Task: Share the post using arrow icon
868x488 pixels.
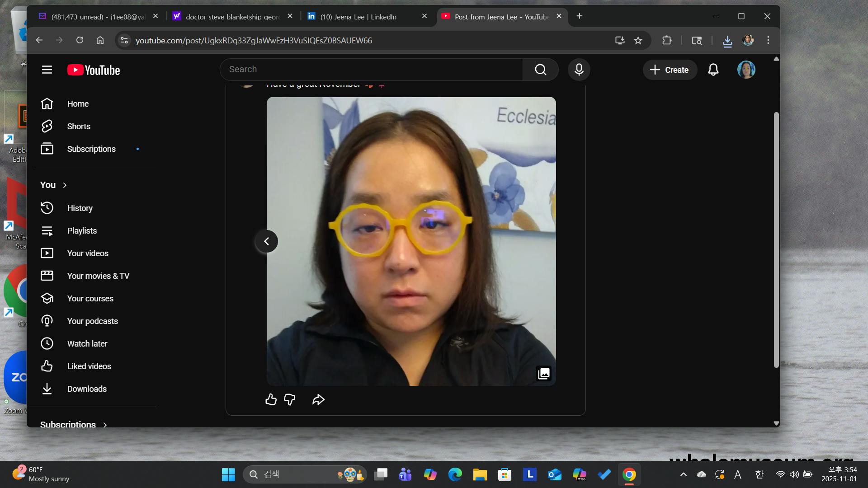Action: [x=318, y=399]
